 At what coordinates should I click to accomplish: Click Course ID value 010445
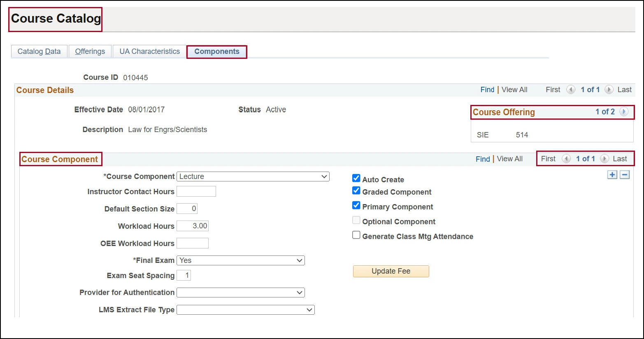(x=135, y=78)
